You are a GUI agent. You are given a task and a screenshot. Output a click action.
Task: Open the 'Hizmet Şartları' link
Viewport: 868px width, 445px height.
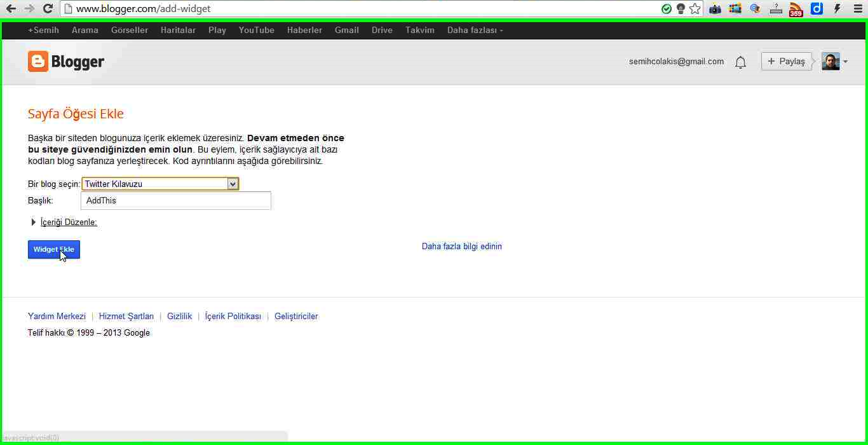[126, 317]
